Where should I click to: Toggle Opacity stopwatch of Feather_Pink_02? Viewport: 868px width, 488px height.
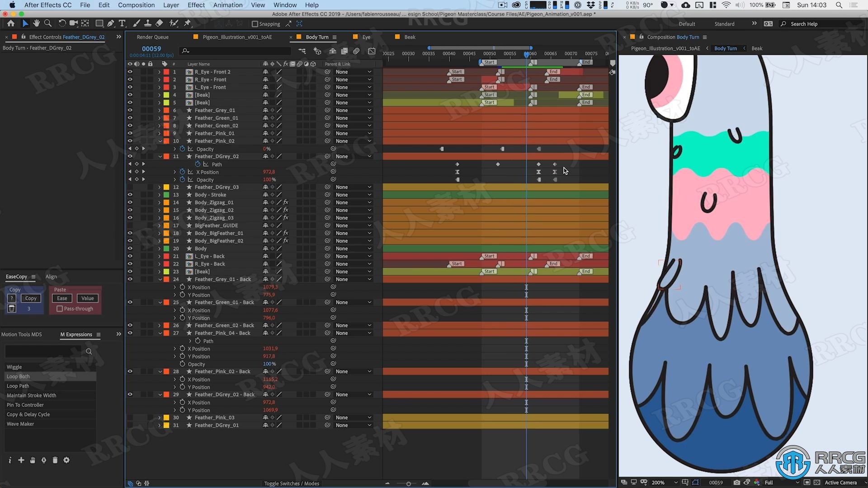(x=183, y=149)
